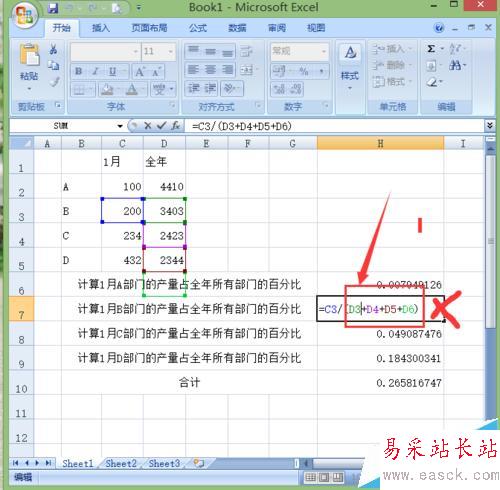Screen dimensions: 500x490
Task: Increase the cell indent
Action: pyautogui.click(x=210, y=88)
